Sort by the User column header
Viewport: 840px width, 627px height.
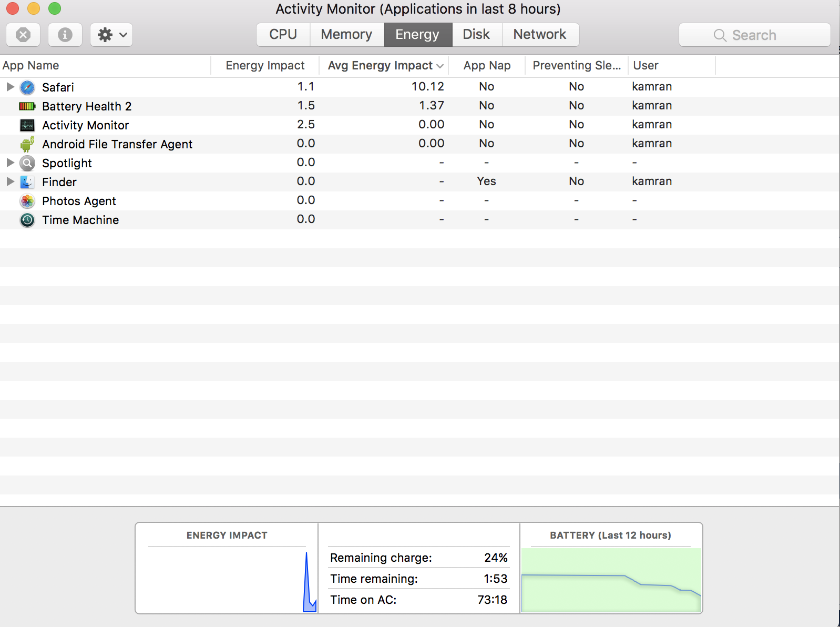coord(672,66)
